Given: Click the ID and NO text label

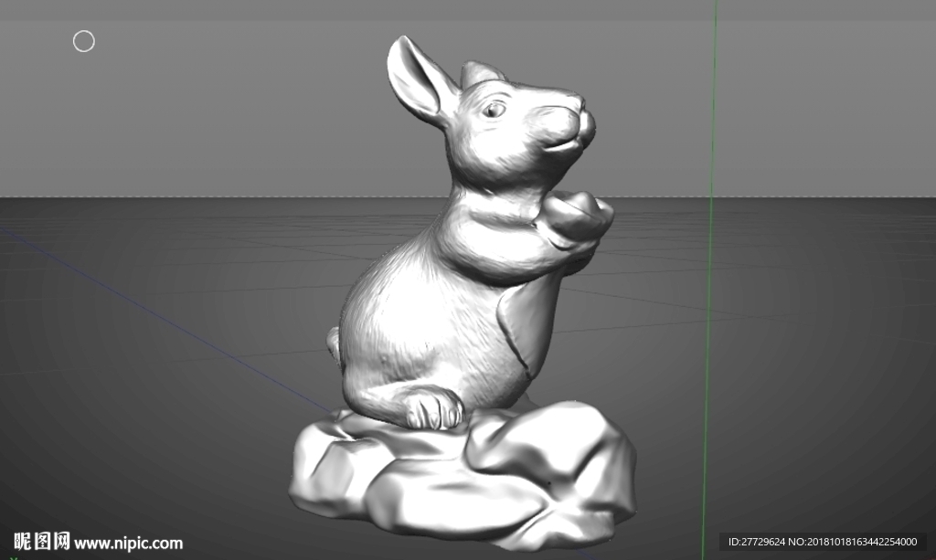Looking at the screenshot, I should click(823, 542).
